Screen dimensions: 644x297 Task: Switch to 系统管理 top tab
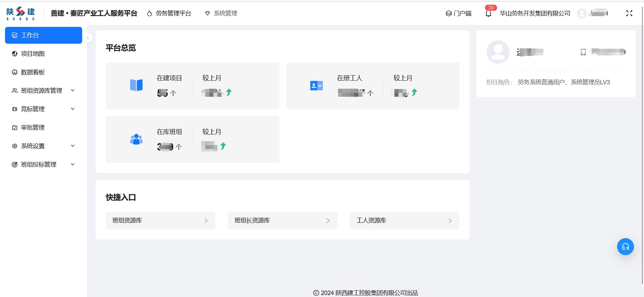221,13
